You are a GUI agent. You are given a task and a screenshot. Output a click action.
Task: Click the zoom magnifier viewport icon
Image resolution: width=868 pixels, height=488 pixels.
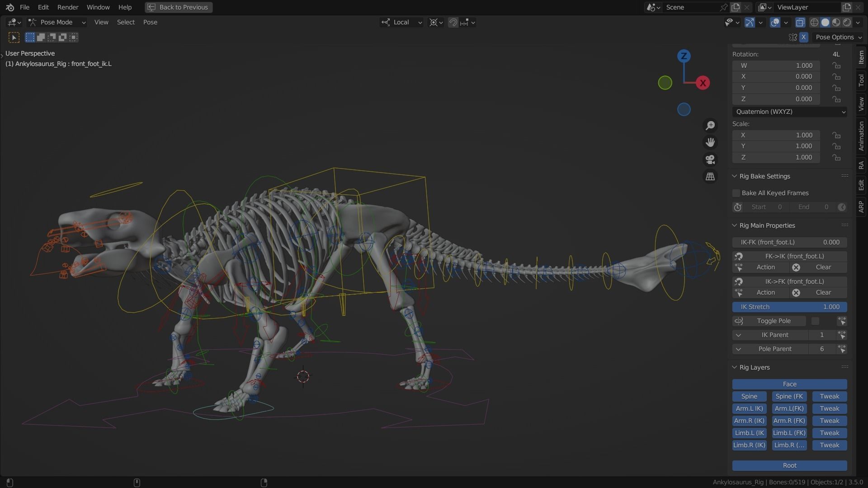pyautogui.click(x=710, y=126)
